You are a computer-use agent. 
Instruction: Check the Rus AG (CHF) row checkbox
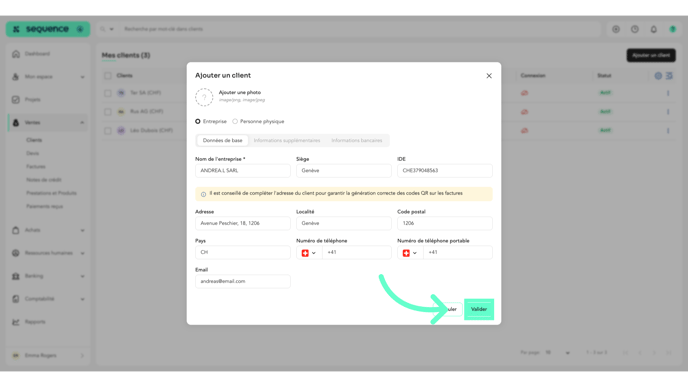point(108,112)
